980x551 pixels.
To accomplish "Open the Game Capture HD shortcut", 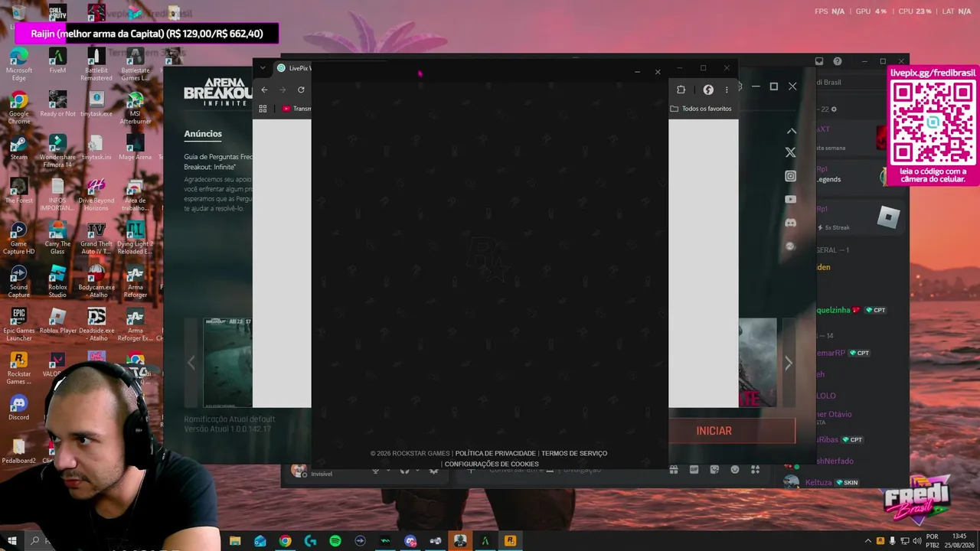I will pos(19,239).
